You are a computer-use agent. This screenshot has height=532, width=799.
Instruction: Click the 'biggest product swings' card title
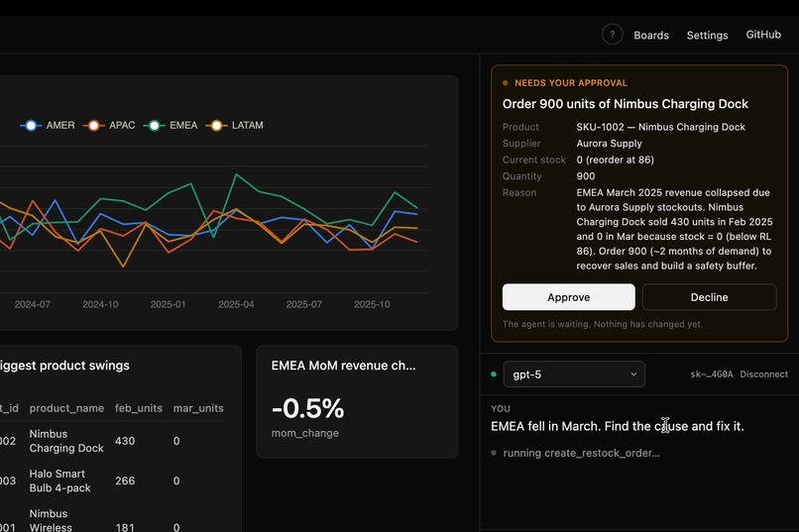pos(64,366)
